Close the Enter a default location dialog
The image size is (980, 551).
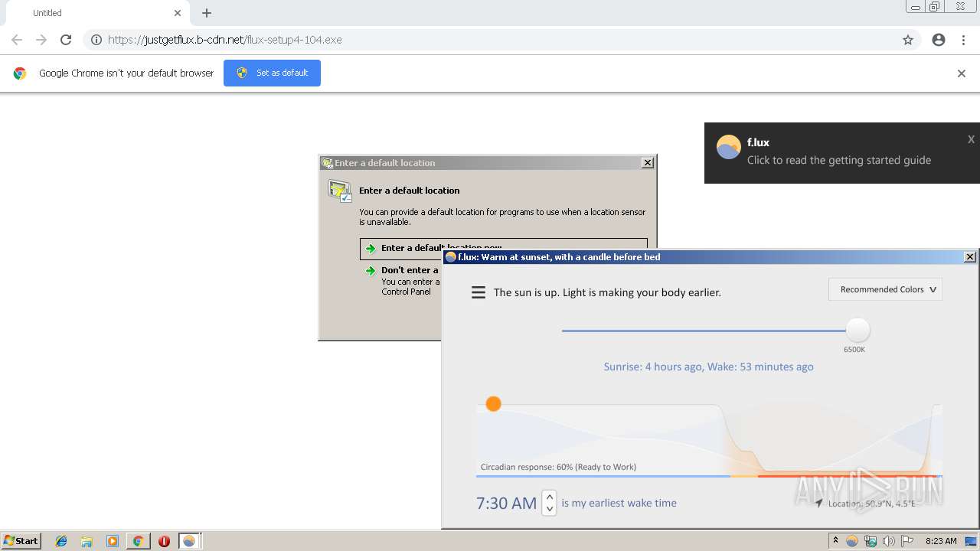[648, 162]
